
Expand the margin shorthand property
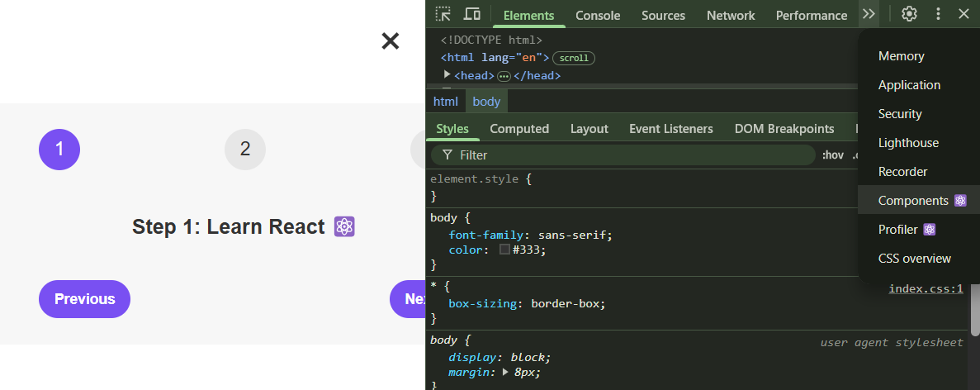(x=505, y=373)
